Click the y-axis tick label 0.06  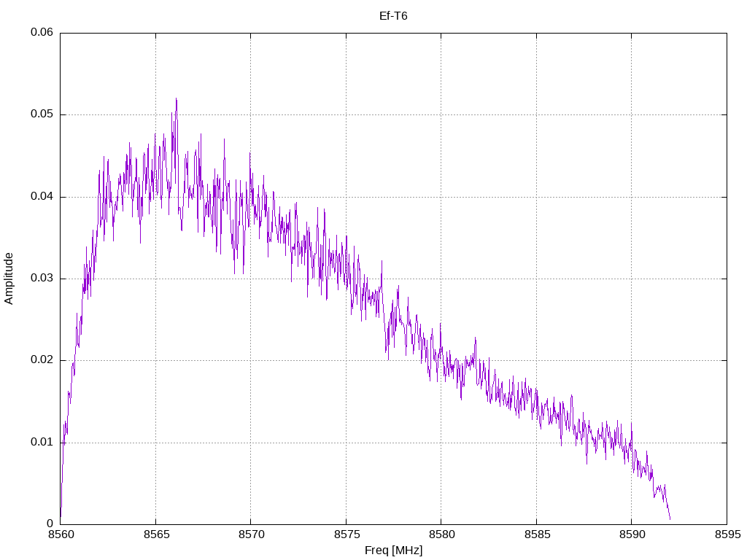click(x=42, y=32)
